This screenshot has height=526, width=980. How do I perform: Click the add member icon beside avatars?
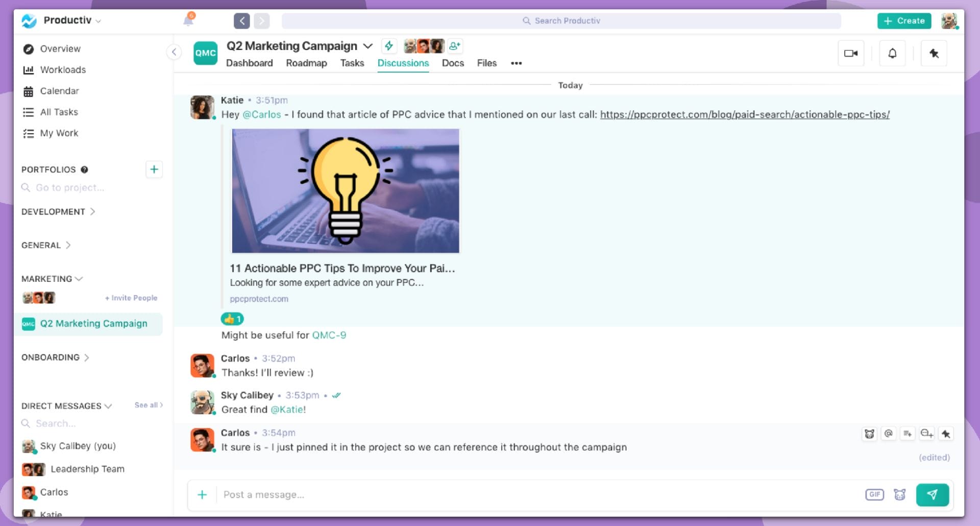(x=455, y=46)
